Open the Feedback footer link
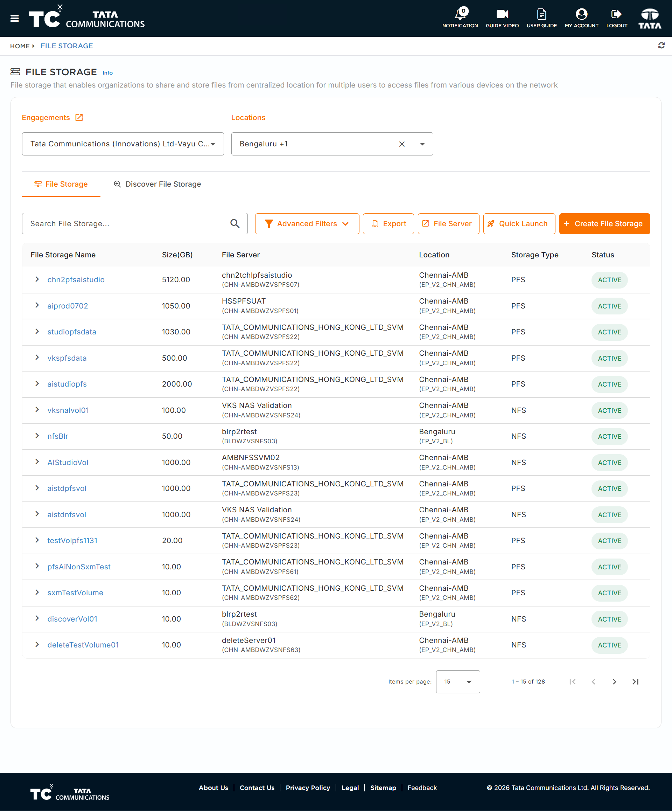This screenshot has width=672, height=811. [422, 788]
